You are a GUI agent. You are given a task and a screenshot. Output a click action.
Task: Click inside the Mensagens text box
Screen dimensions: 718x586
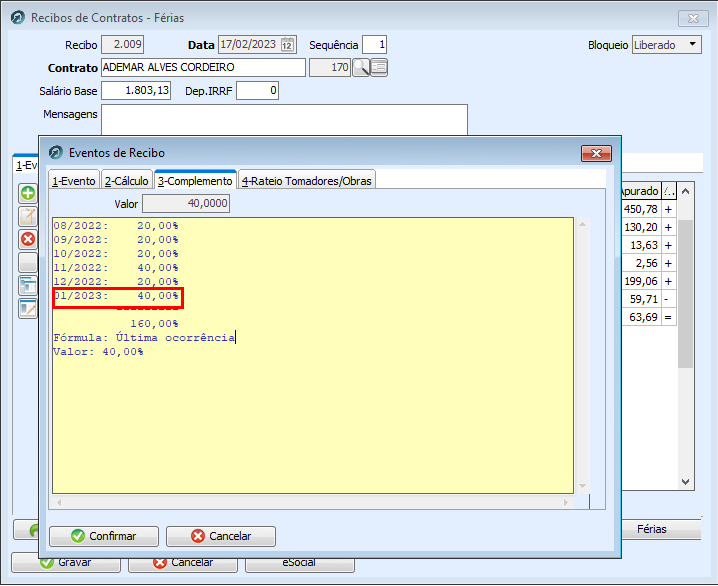[x=284, y=120]
